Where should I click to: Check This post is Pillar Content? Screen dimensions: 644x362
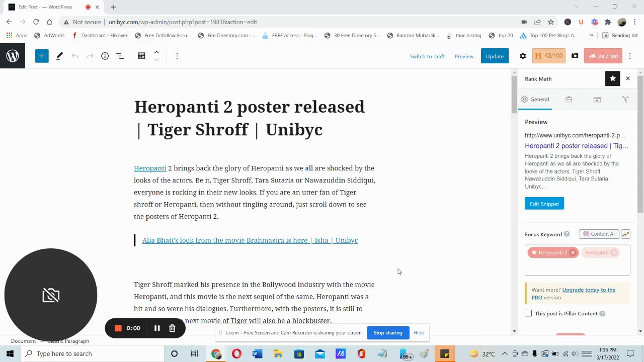pos(528,313)
